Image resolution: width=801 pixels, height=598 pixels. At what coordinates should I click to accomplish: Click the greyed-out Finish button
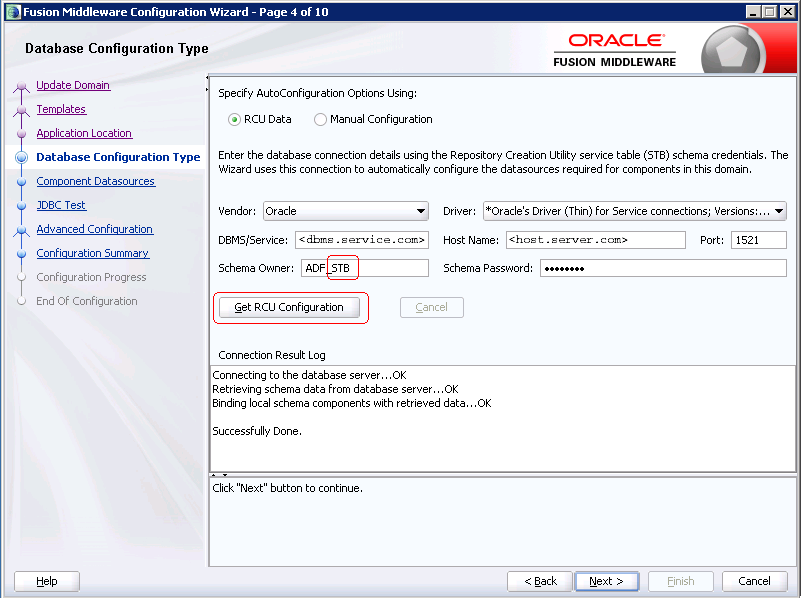(680, 581)
